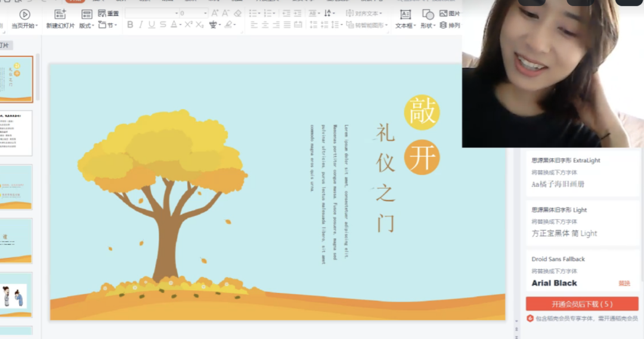This screenshot has width=644, height=339.
Task: Click the clear formatting eraser icon
Action: [x=238, y=13]
